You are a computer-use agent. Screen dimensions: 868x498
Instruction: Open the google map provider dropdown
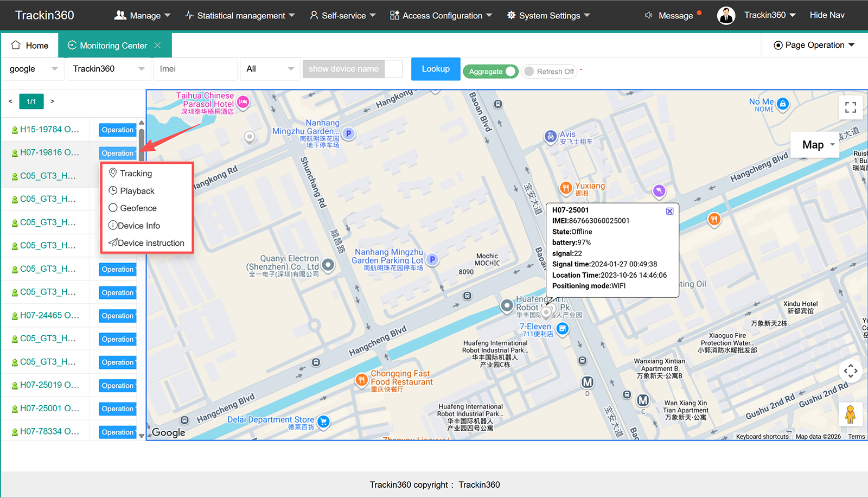[33, 69]
